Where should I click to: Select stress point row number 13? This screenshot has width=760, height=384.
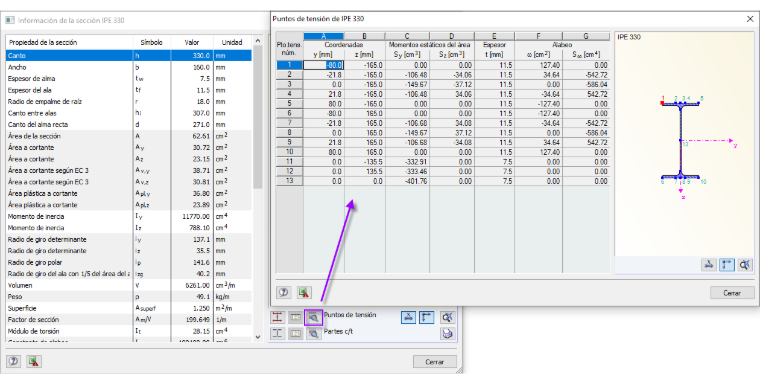(289, 181)
